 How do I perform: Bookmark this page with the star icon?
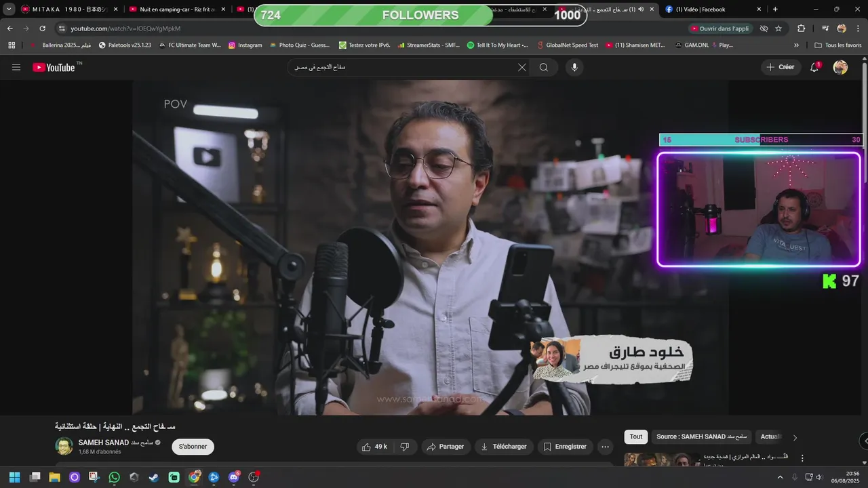778,28
